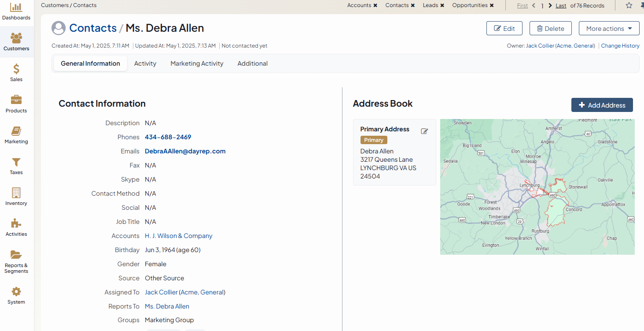Go to next record arrow
The width and height of the screenshot is (644, 331).
pyautogui.click(x=550, y=6)
